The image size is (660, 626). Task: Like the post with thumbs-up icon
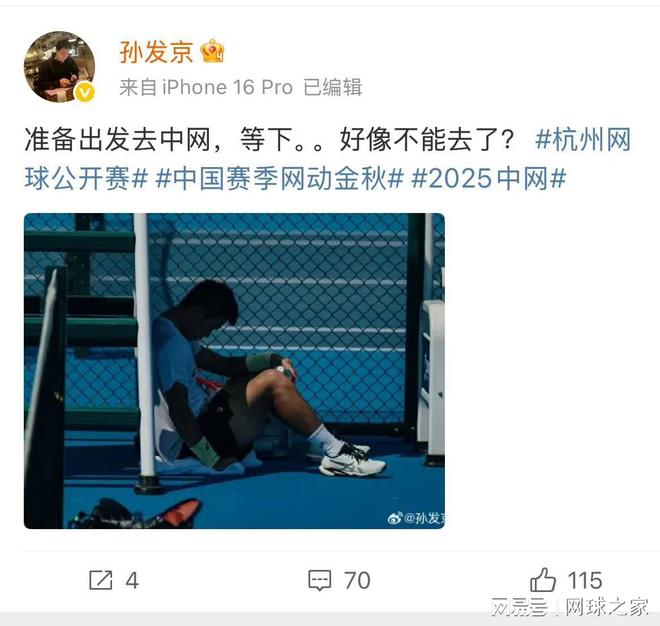pos(543,580)
